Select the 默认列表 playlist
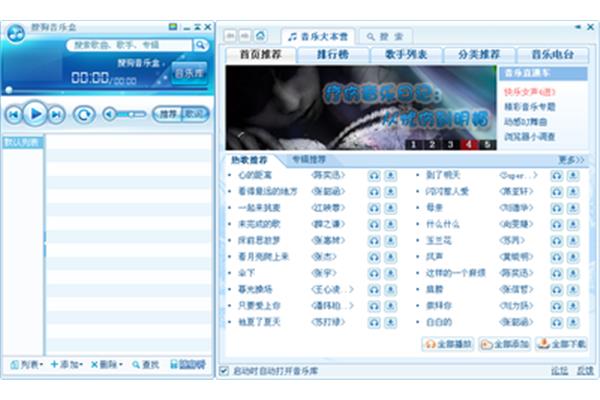Image resolution: width=600 pixels, height=400 pixels. (22, 142)
